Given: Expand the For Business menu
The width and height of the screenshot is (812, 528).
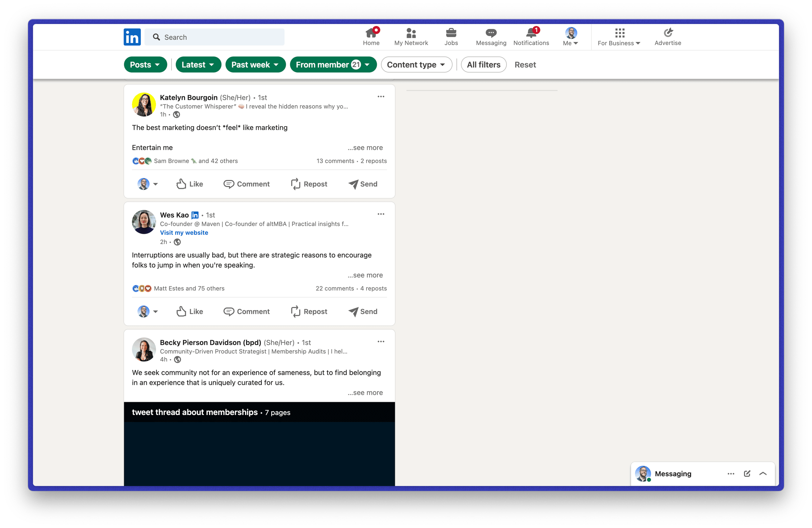Looking at the screenshot, I should point(619,37).
